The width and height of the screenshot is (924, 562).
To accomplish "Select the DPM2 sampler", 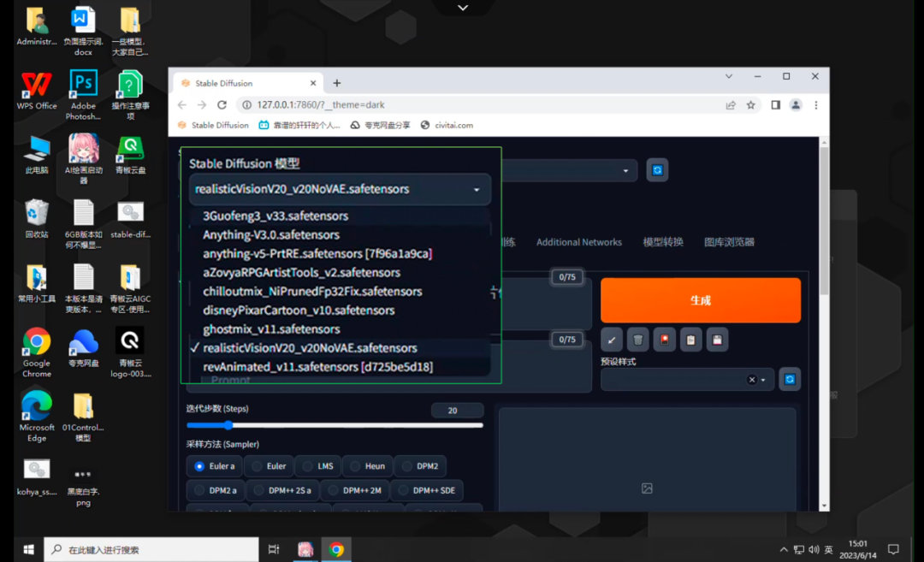I will tap(420, 466).
